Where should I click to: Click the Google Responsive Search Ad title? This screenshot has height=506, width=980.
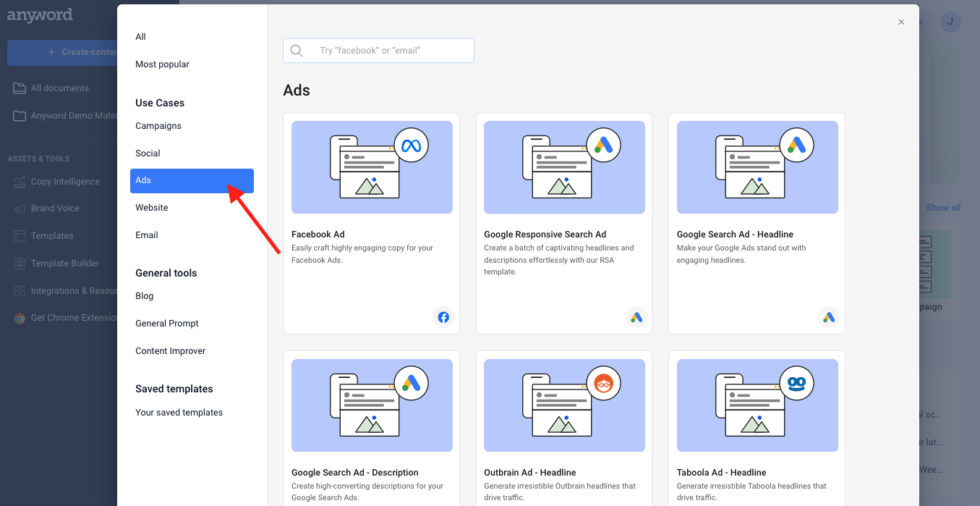tap(545, 235)
